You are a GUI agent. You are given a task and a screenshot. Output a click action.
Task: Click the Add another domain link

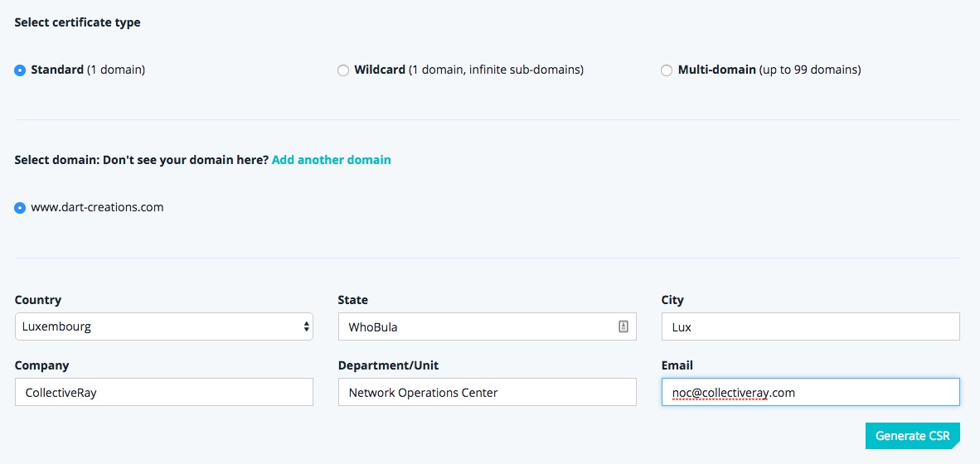coord(332,160)
